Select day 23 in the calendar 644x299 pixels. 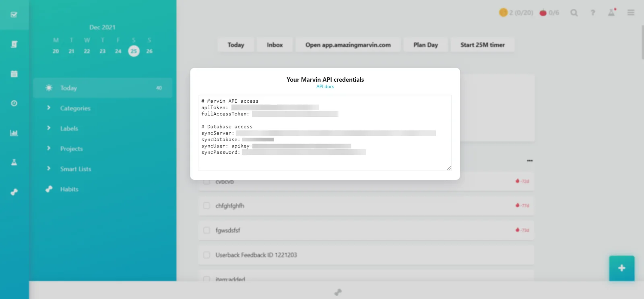[x=103, y=51]
